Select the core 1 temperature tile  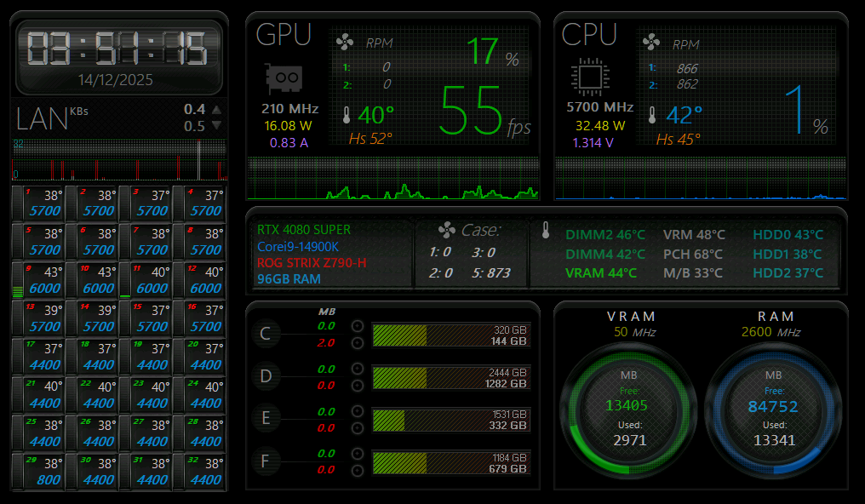click(39, 203)
